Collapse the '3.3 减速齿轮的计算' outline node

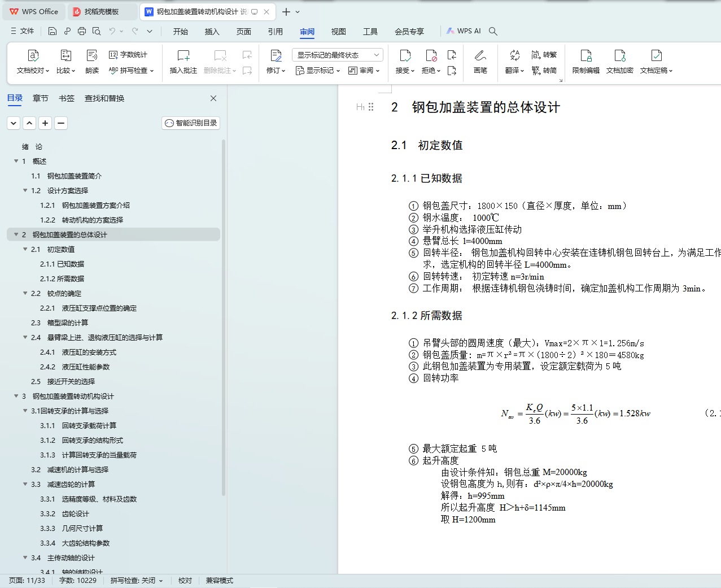[x=25, y=484]
